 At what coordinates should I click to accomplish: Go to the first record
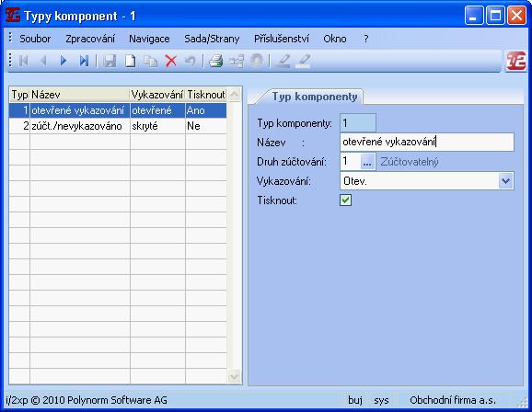(x=23, y=61)
